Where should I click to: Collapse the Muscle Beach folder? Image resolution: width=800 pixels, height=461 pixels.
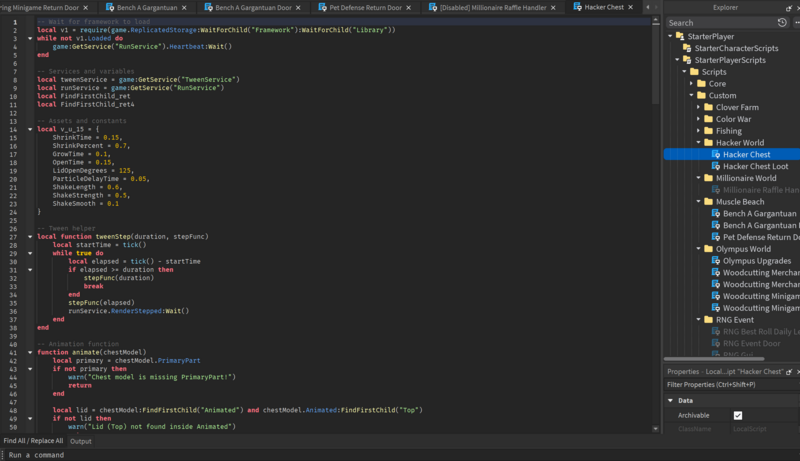[x=697, y=202]
